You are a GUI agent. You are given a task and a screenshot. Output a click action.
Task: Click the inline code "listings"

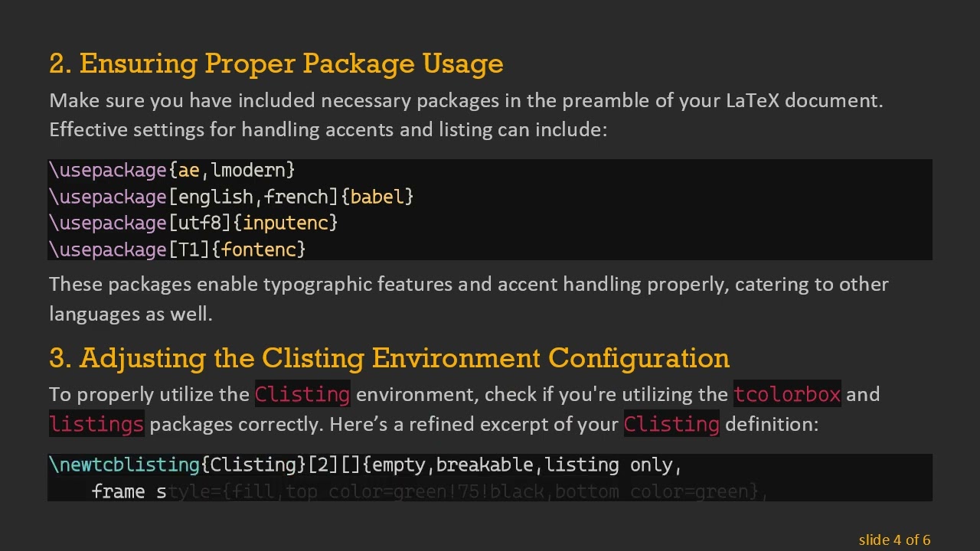coord(96,424)
